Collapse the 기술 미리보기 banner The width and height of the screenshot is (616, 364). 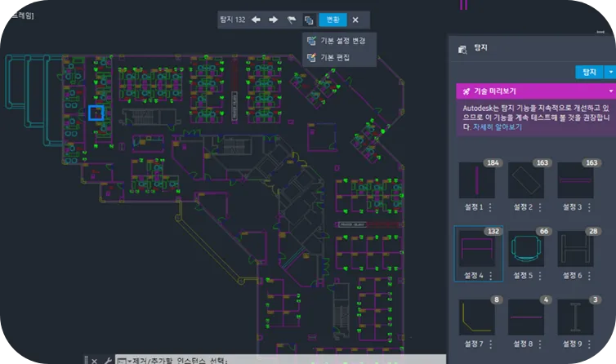click(611, 91)
